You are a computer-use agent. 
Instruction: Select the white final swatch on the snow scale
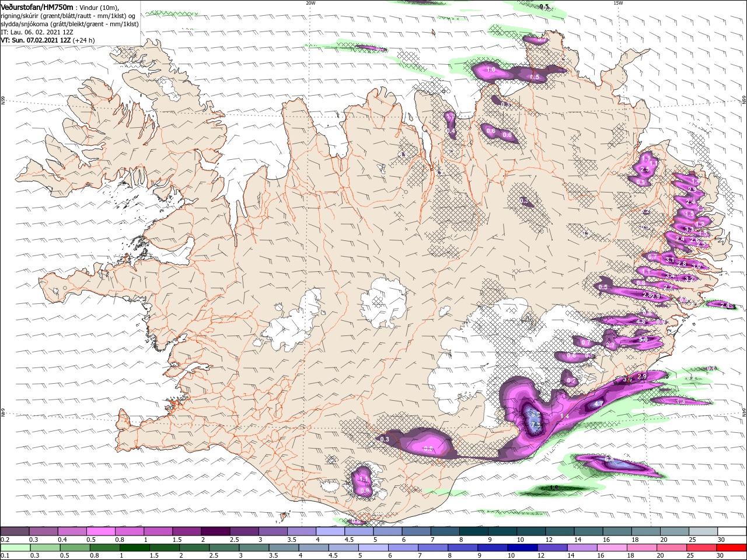(x=731, y=531)
